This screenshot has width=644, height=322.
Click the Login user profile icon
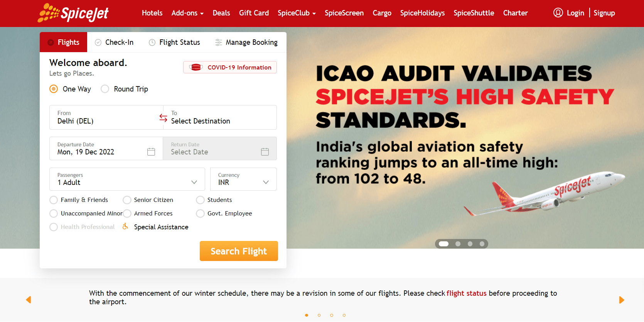[x=558, y=13]
